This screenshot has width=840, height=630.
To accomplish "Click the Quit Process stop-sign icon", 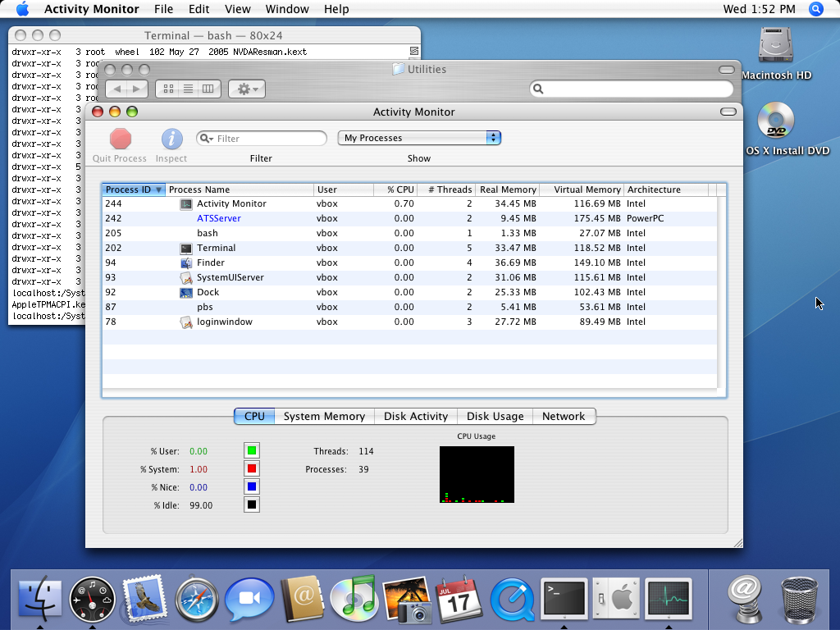I will pyautogui.click(x=121, y=139).
